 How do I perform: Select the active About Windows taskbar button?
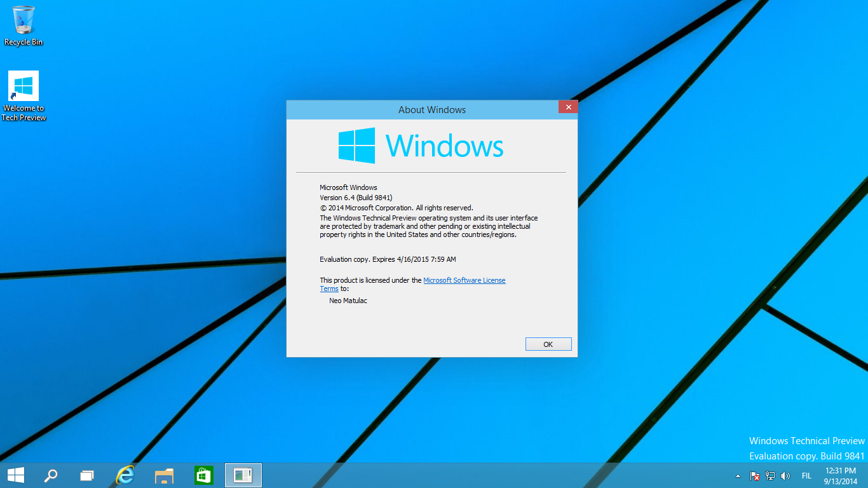pyautogui.click(x=243, y=475)
